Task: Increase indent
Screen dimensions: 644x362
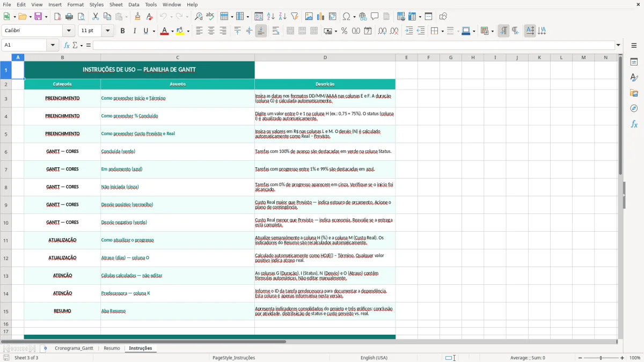Action: point(409,31)
